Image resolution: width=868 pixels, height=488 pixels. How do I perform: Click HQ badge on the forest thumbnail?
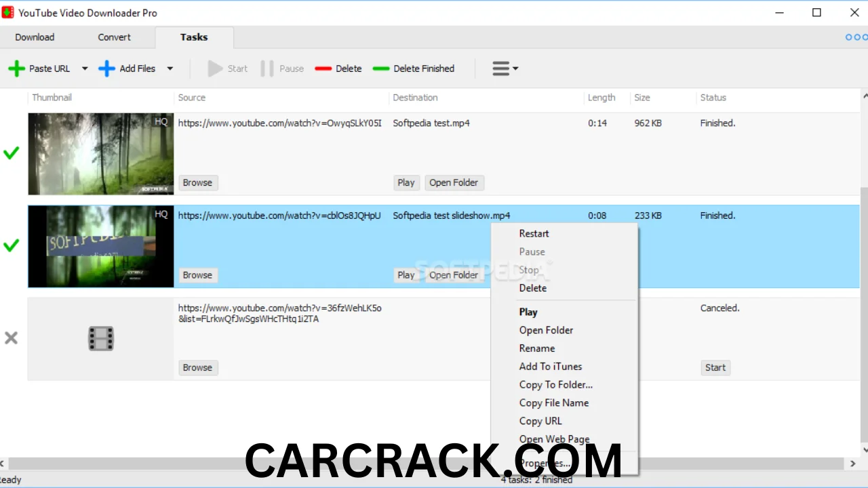click(161, 121)
